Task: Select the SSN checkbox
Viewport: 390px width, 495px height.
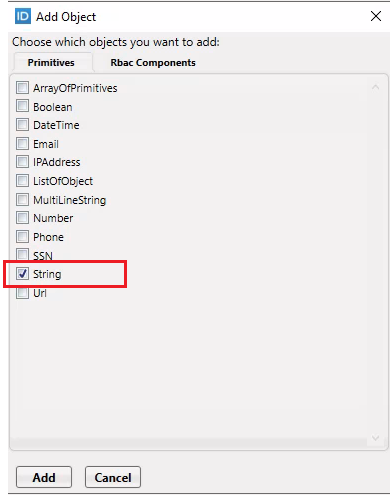Action: click(22, 255)
